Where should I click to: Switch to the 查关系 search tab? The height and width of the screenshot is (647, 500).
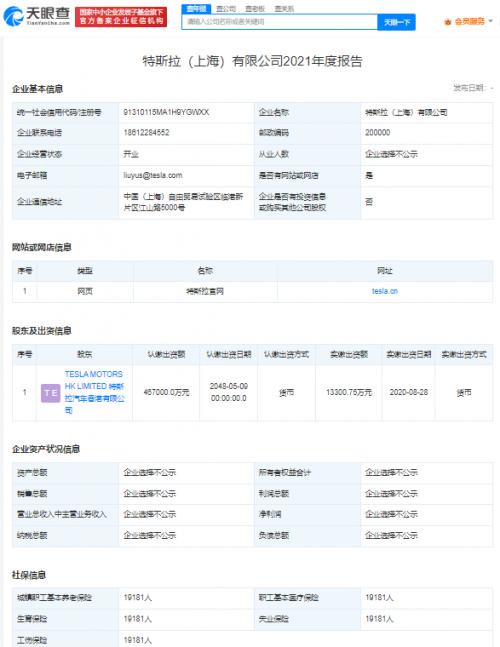pos(284,9)
